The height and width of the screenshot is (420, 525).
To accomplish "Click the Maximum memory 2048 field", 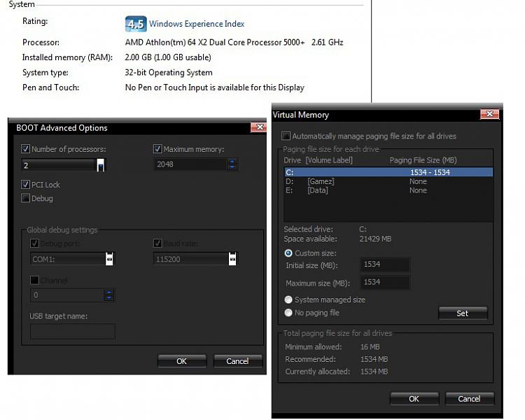I will click(190, 164).
